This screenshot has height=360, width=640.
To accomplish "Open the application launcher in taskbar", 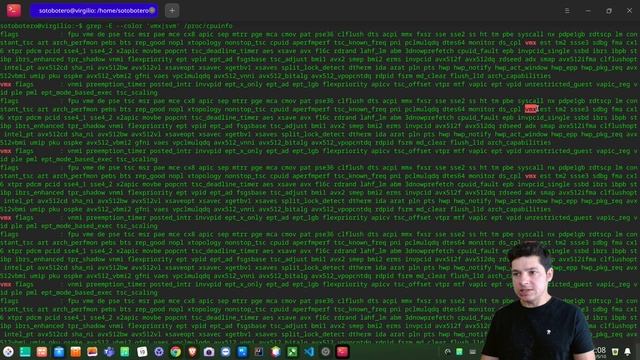I will tap(8, 352).
